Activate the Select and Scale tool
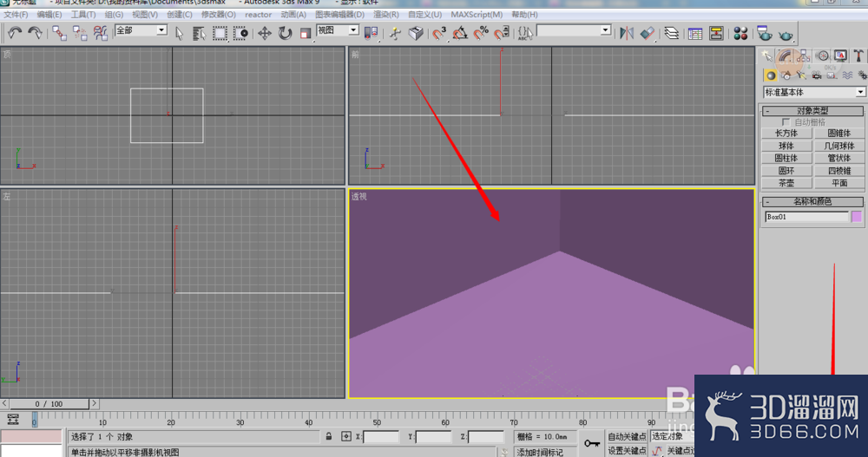Viewport: 868px width, 457px height. click(306, 33)
